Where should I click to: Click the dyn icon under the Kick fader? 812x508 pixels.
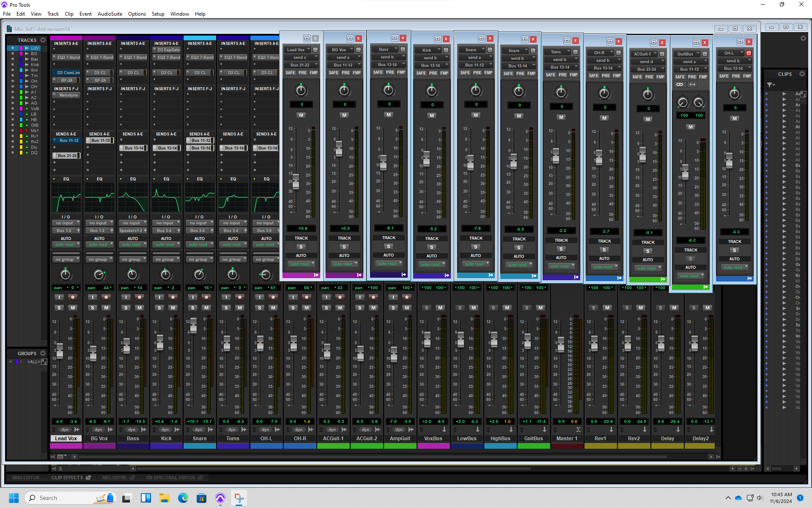coord(165,430)
